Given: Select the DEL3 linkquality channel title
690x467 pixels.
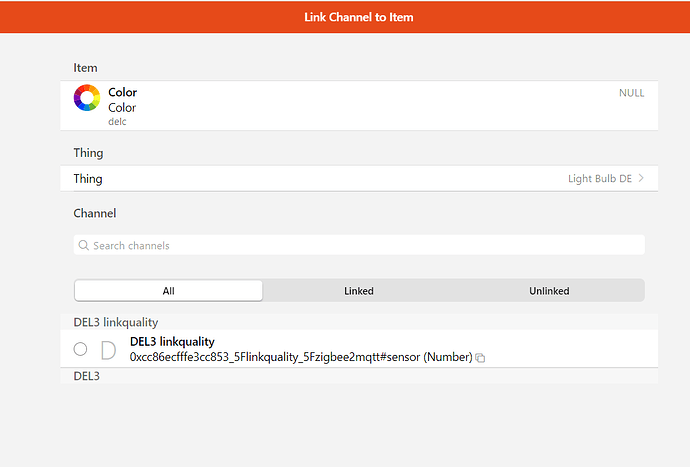Looking at the screenshot, I should (x=172, y=342).
